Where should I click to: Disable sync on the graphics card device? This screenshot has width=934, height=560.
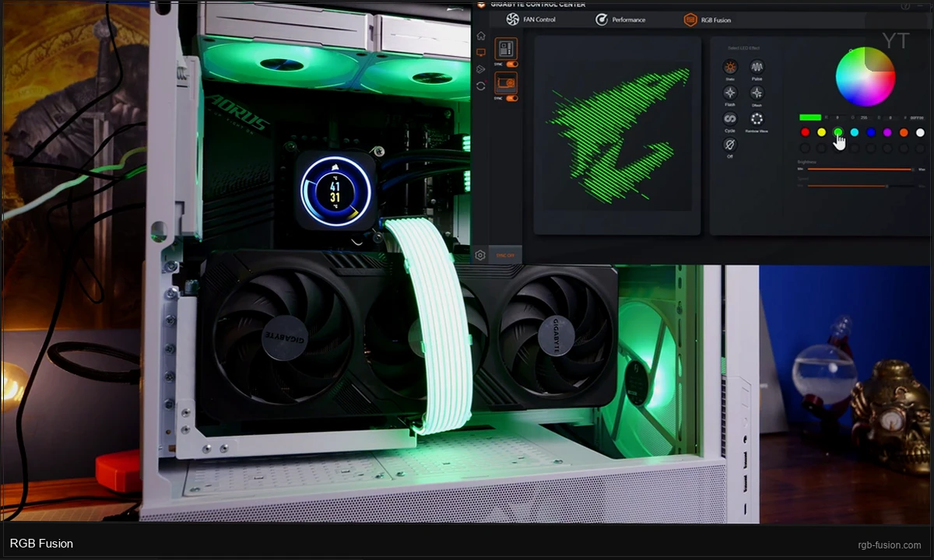(x=511, y=99)
